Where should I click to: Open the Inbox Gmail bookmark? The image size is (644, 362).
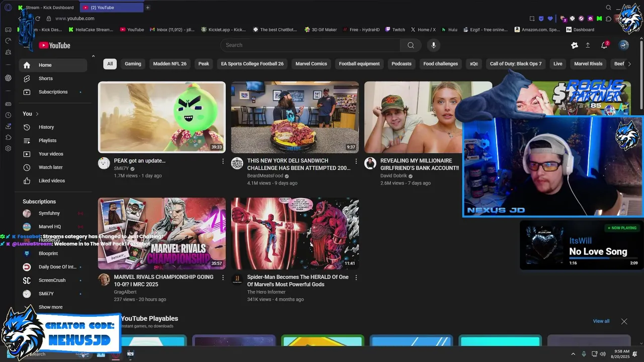(172, 30)
